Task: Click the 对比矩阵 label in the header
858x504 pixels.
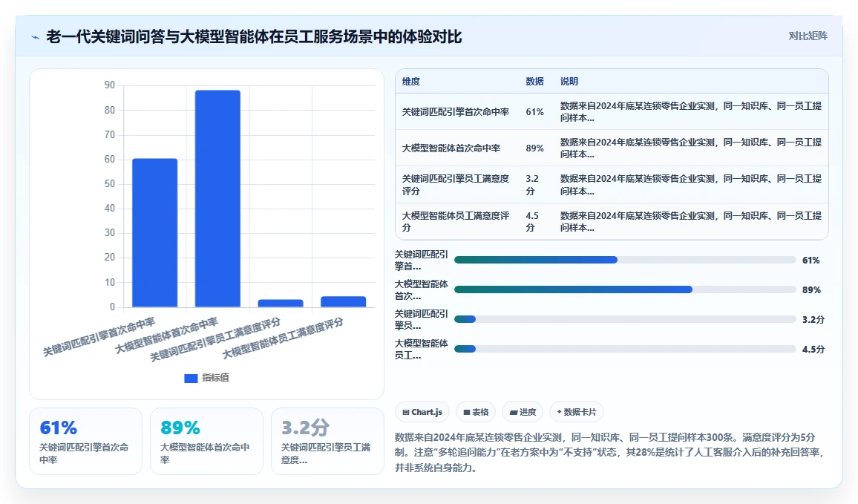Action: [x=808, y=36]
